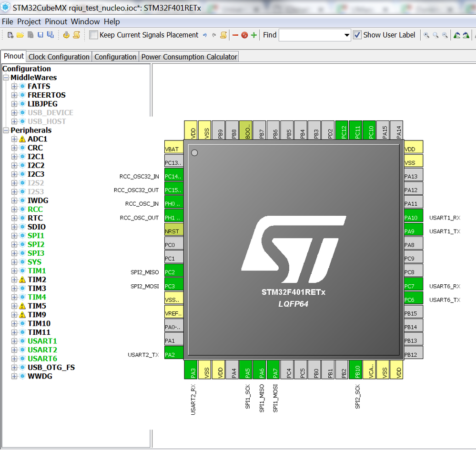Viewport: 476px width, 450px height.
Task: Expand the USART2 peripheral node
Action: pyautogui.click(x=14, y=350)
